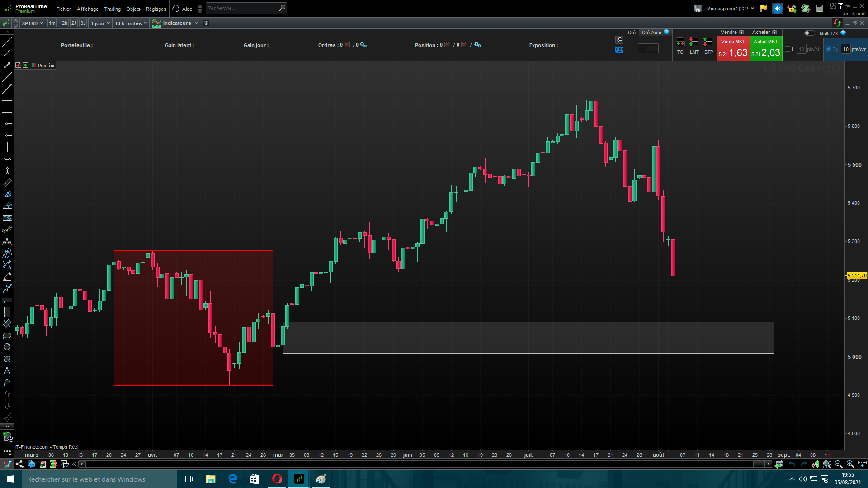Open the wrench trading settings icon
Image resolution: width=868 pixels, height=488 pixels.
click(619, 40)
